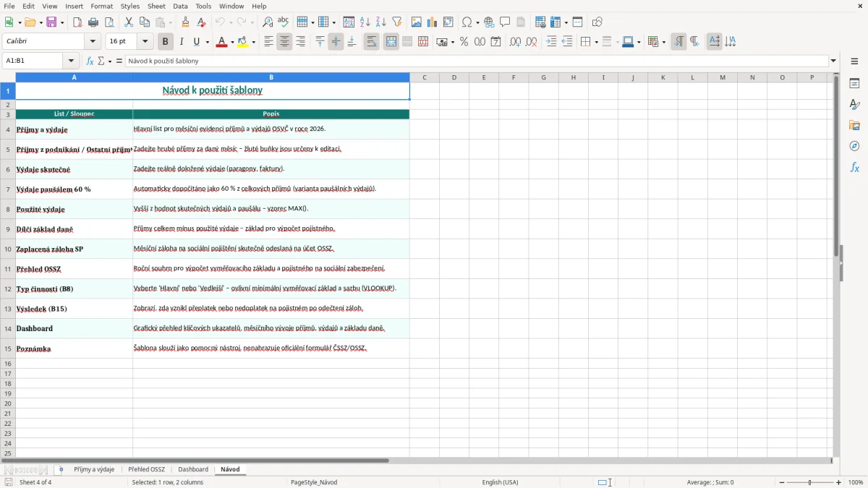Click the formula input line
Image resolution: width=868 pixels, height=488 pixels.
pos(477,61)
